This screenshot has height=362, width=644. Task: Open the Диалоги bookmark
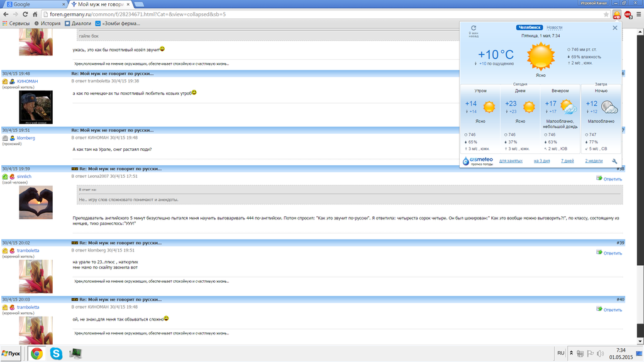tap(78, 23)
